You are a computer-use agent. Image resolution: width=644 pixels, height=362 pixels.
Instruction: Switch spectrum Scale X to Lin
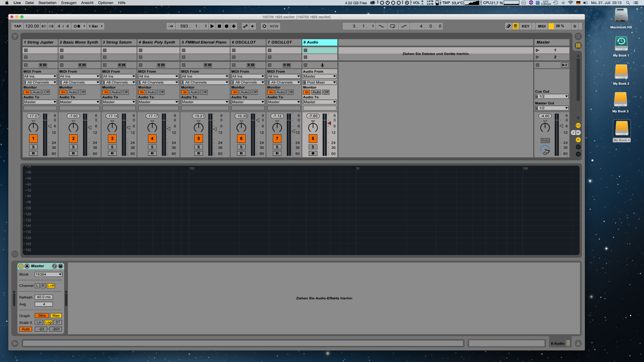click(x=39, y=323)
